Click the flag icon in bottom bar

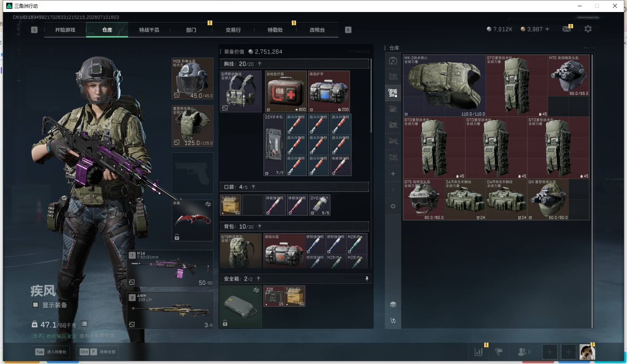pyautogui.click(x=499, y=352)
